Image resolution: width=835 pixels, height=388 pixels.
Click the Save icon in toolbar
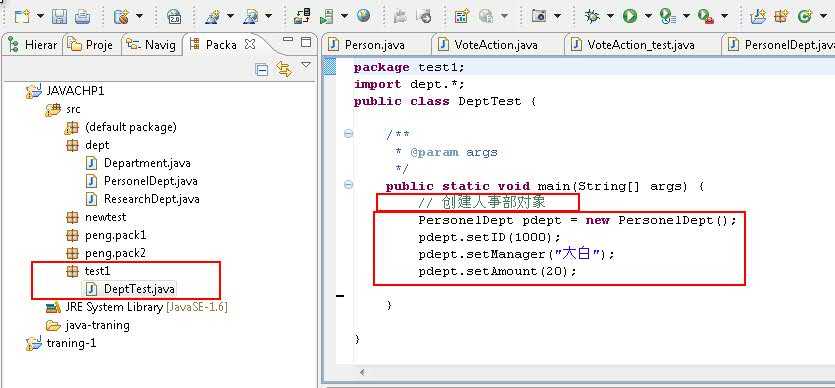(x=59, y=16)
